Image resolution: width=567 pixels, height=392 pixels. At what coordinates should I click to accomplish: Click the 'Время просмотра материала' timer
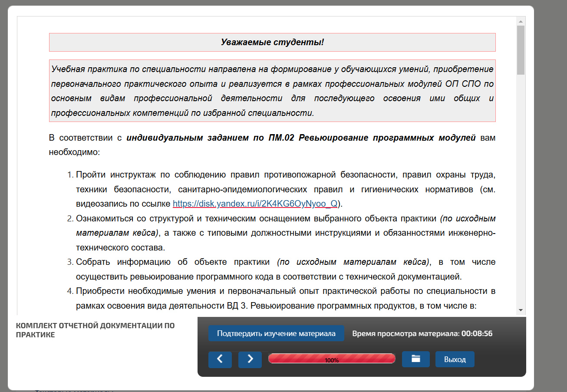coord(422,334)
